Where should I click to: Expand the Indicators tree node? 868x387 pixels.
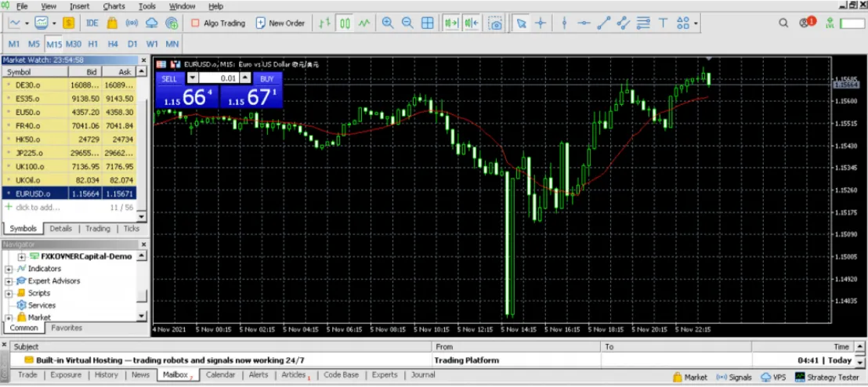point(9,269)
